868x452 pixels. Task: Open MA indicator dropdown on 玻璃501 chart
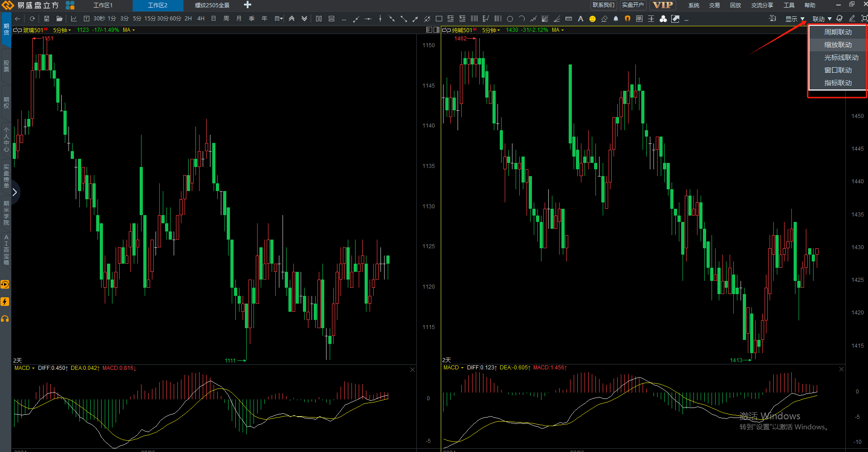129,30
